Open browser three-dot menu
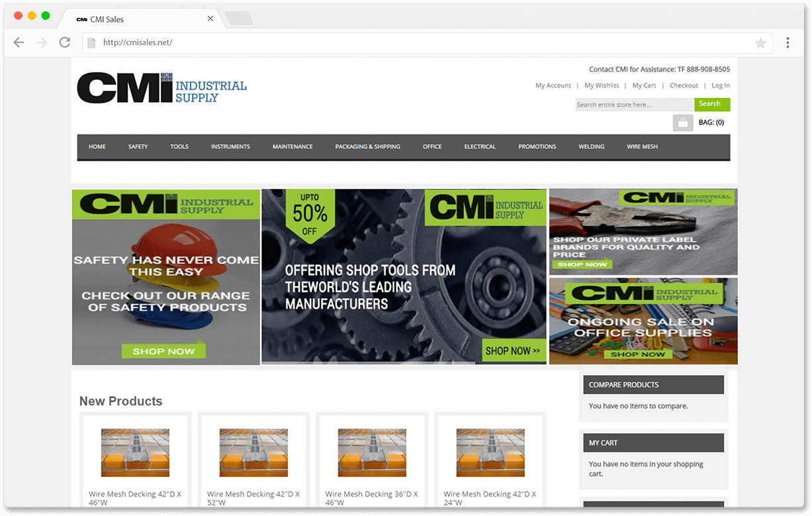This screenshot has width=812, height=516. coord(788,42)
